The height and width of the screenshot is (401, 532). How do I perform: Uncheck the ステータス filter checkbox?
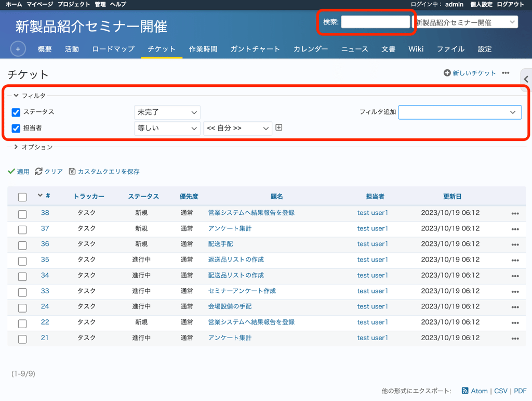[x=15, y=112]
